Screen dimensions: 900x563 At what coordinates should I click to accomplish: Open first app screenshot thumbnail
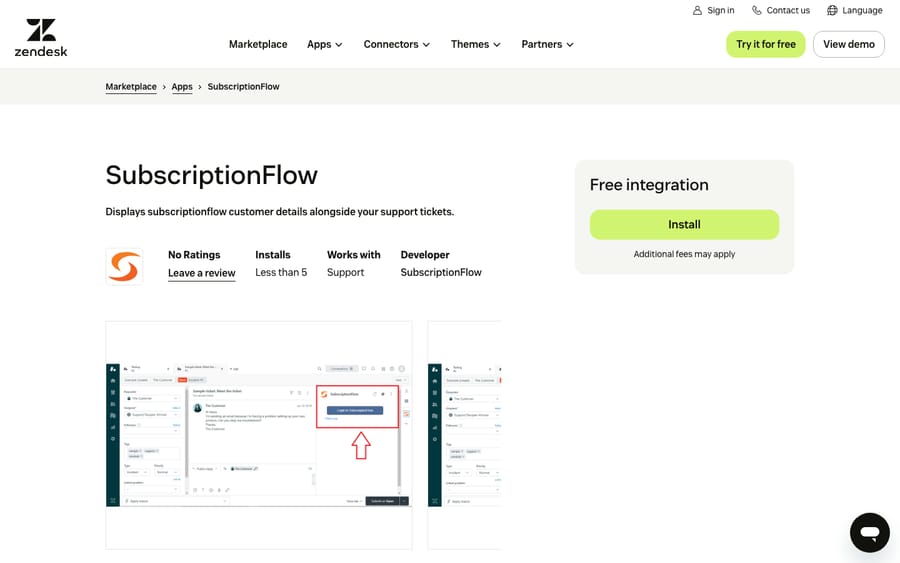(259, 435)
